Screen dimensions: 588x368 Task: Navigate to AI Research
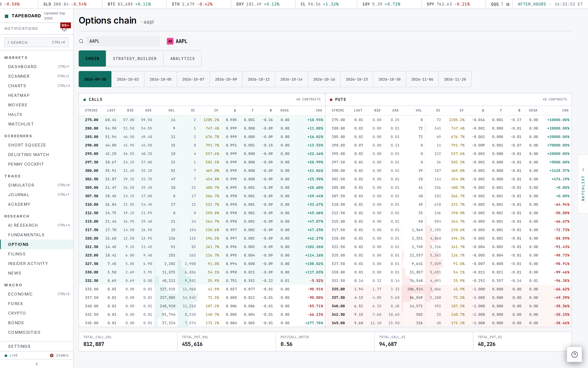tap(36, 225)
